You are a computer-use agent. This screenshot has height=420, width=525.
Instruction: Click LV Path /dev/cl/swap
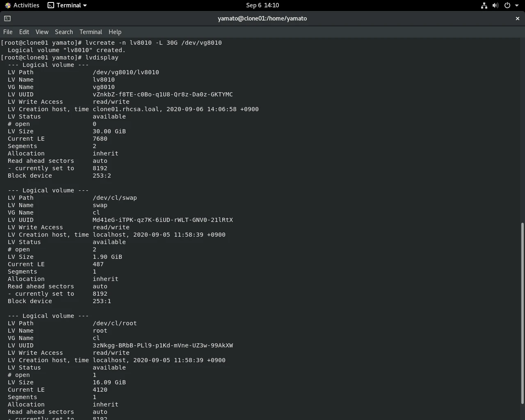pos(115,198)
